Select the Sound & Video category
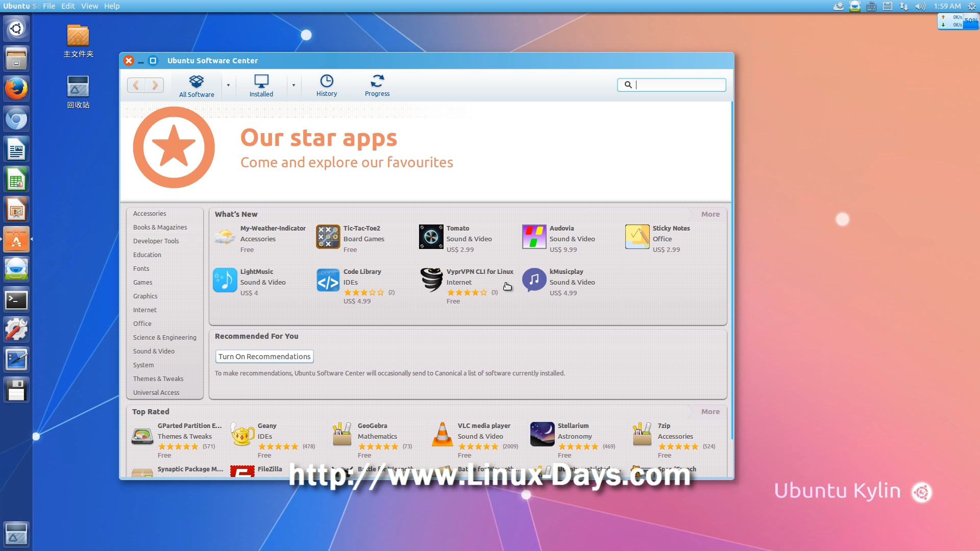This screenshot has height=551, width=980. pos(154,351)
